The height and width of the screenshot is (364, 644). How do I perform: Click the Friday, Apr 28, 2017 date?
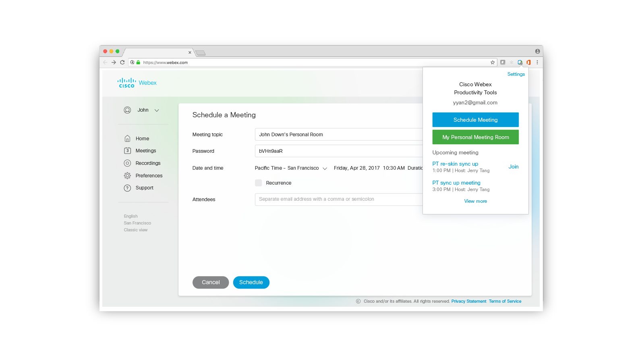[357, 168]
